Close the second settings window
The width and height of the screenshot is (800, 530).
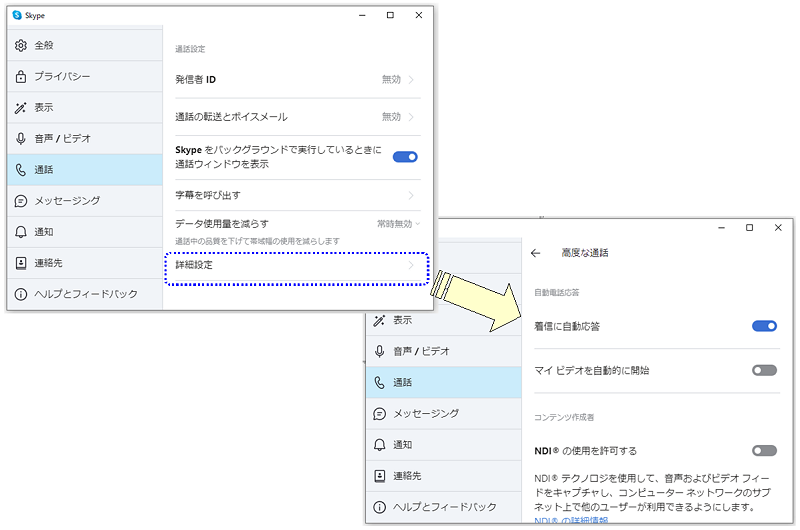778,228
